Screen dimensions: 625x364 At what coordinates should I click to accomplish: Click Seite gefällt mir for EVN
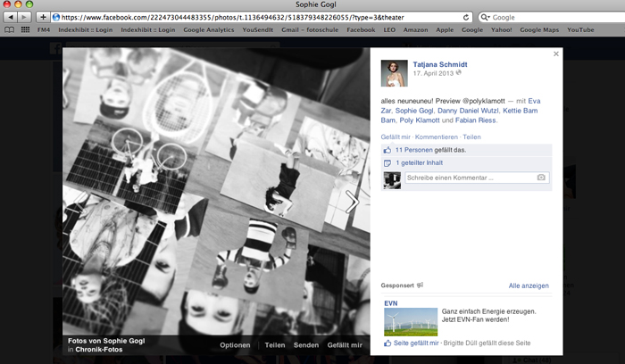tap(416, 343)
